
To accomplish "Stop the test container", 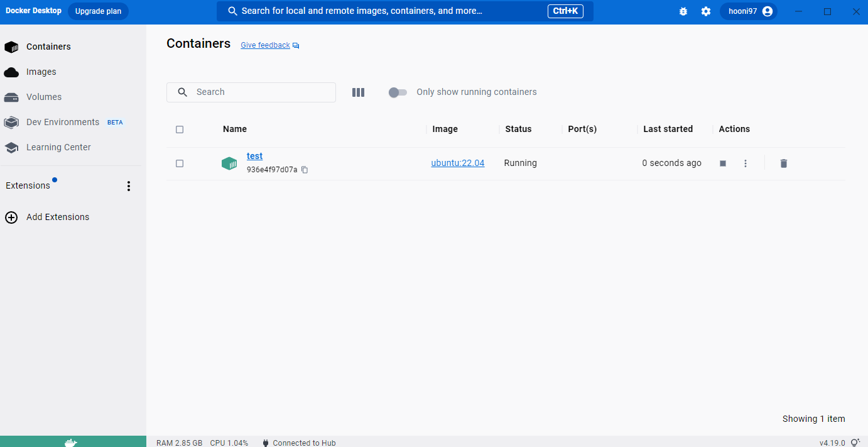I will 723,163.
